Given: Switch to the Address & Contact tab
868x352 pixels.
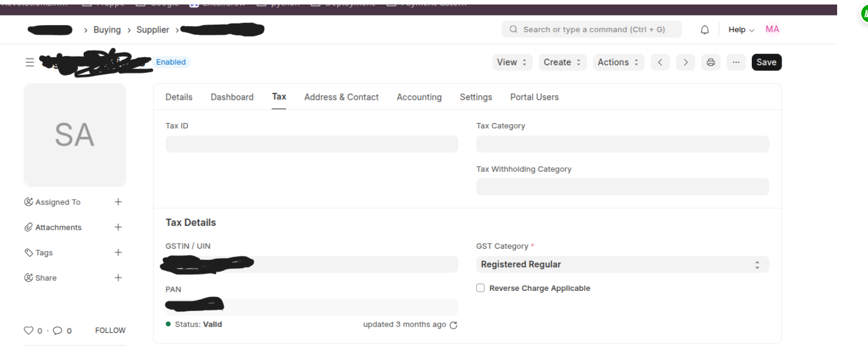Looking at the screenshot, I should tap(341, 97).
